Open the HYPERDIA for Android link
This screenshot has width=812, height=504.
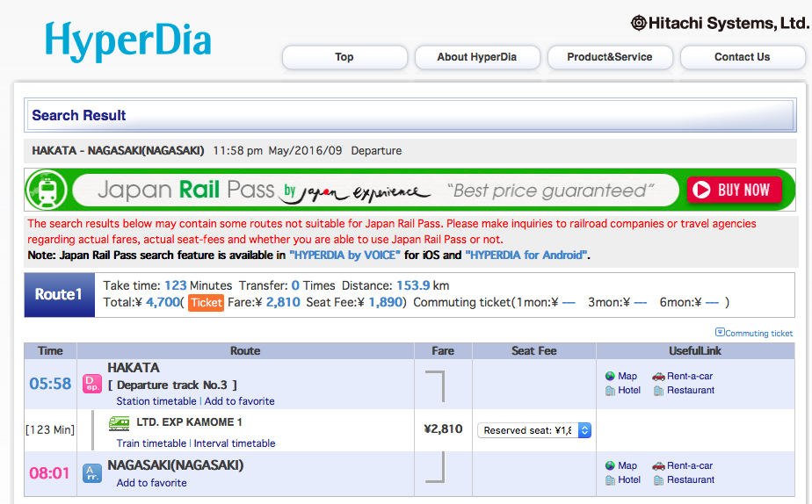tap(526, 256)
